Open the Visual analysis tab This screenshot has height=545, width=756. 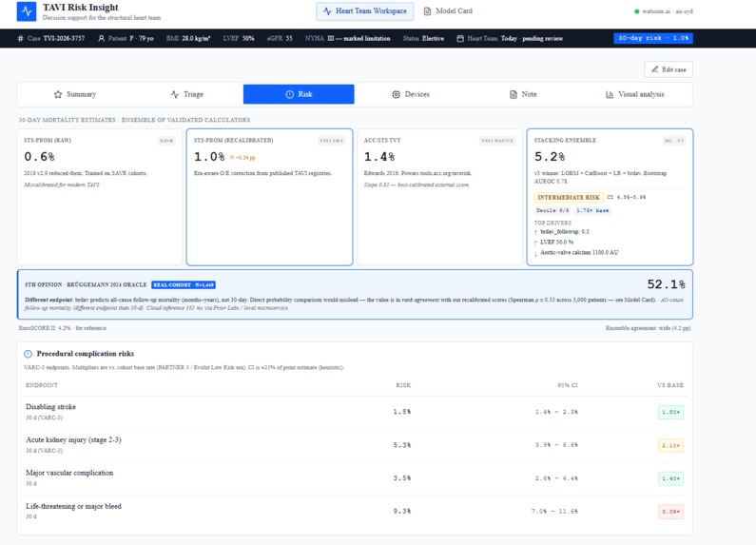634,94
